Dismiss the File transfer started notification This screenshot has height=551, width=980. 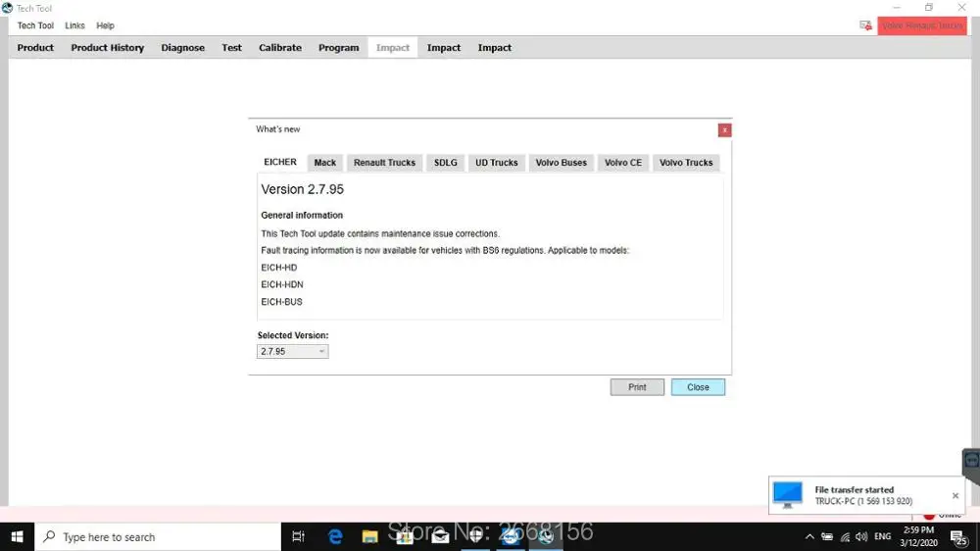[955, 495]
